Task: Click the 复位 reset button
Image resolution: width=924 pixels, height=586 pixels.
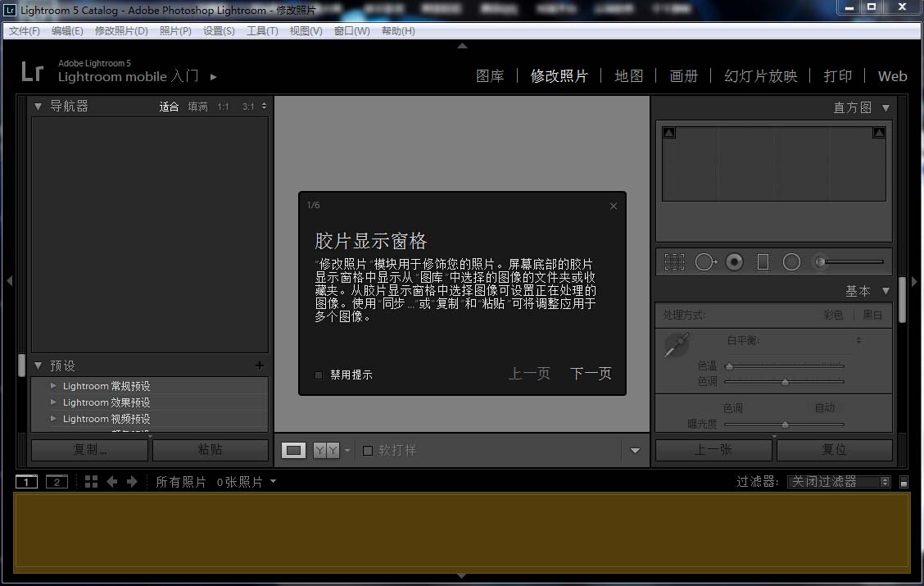Action: 835,450
